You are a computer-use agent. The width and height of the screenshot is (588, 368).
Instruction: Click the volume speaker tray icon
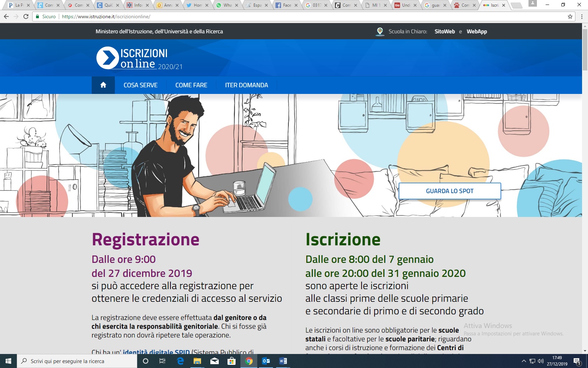click(x=541, y=361)
